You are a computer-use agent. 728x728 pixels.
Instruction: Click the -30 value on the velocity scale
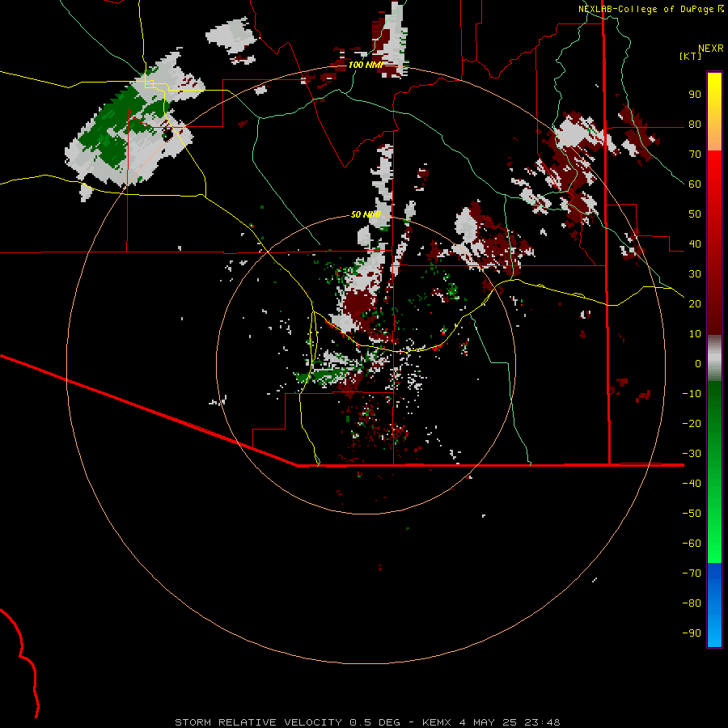point(692,454)
